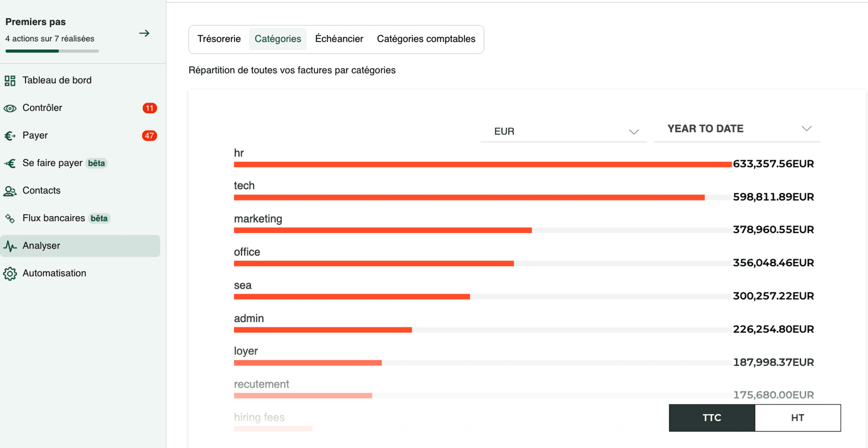Select the Contrôler eye icon
The image size is (868, 448).
[10, 108]
